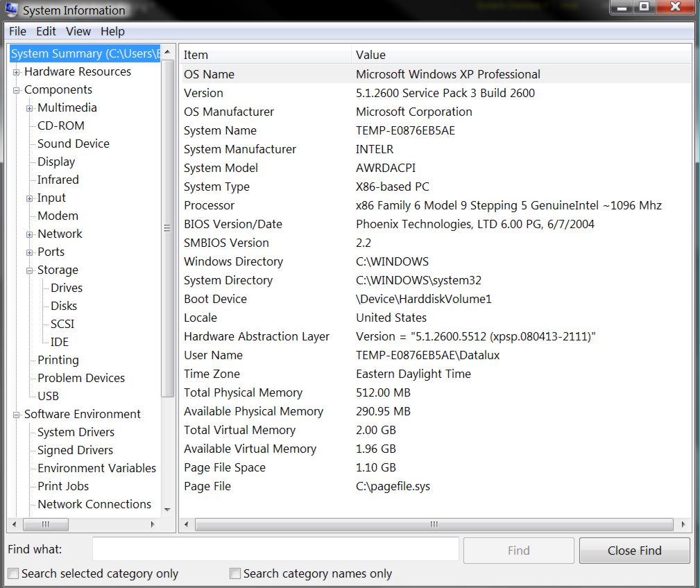Collapse the Software Environment node
This screenshot has width=700, height=588.
pyautogui.click(x=17, y=415)
